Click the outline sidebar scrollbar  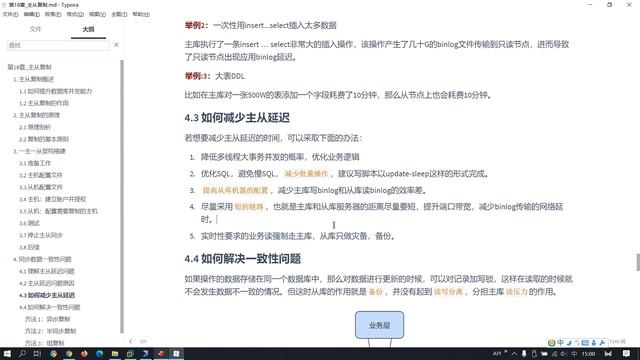pyautogui.click(x=122, y=196)
